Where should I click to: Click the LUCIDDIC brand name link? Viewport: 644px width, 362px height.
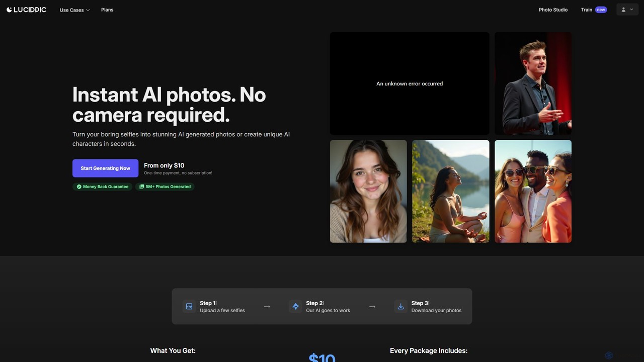pyautogui.click(x=30, y=10)
